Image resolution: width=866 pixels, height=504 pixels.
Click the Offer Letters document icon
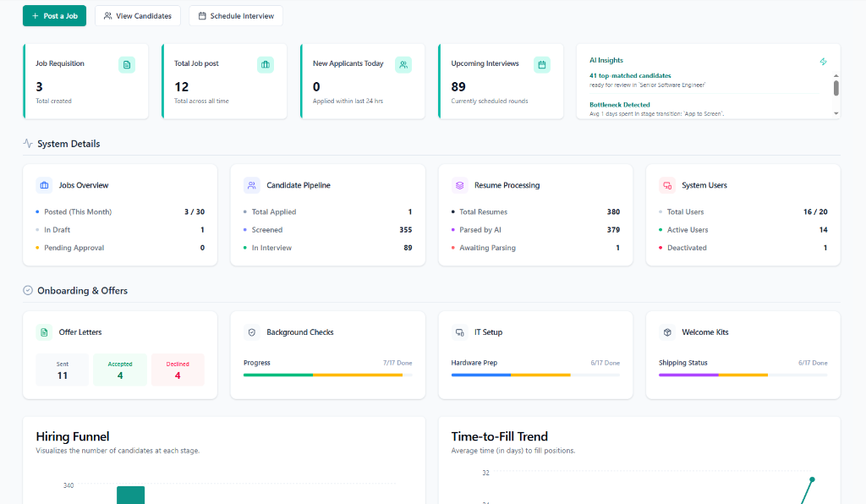44,332
